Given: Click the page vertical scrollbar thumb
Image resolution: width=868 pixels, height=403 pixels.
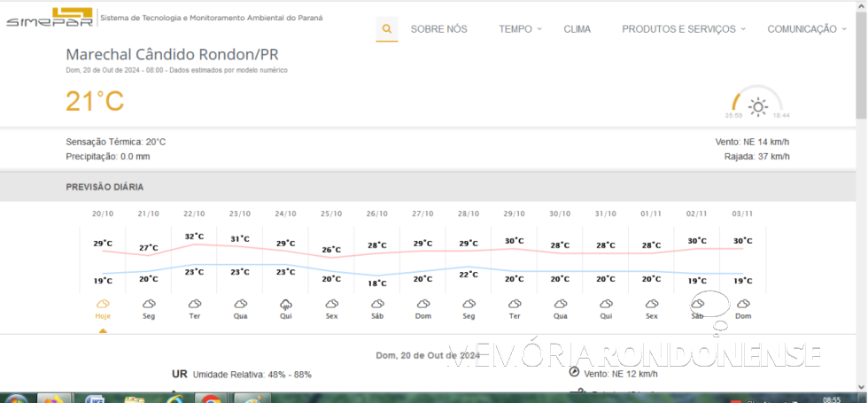Looking at the screenshot, I should [861, 71].
